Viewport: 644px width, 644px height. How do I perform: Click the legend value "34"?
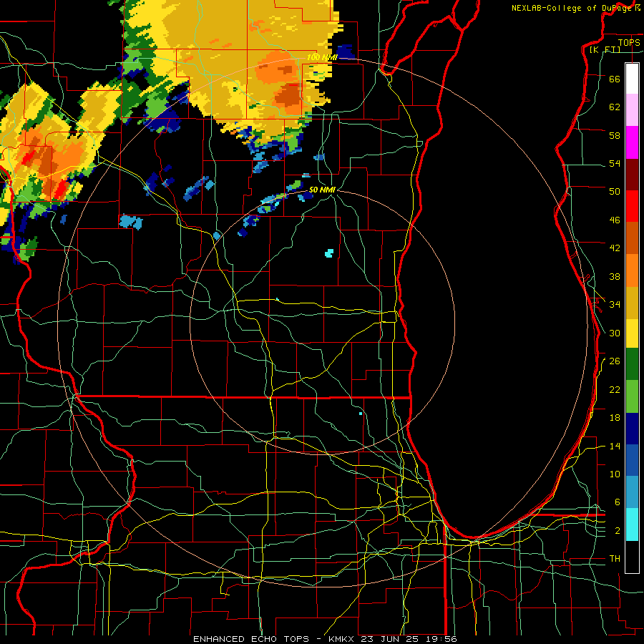[615, 304]
